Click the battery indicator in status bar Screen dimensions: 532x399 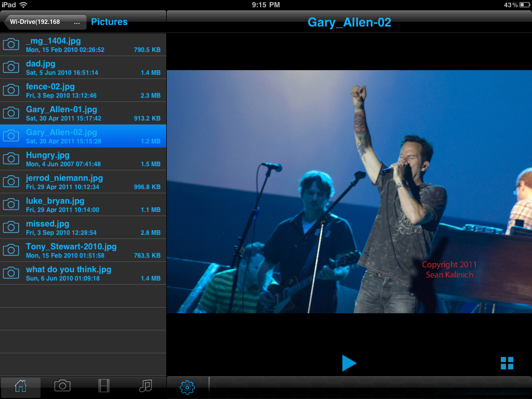point(525,5)
